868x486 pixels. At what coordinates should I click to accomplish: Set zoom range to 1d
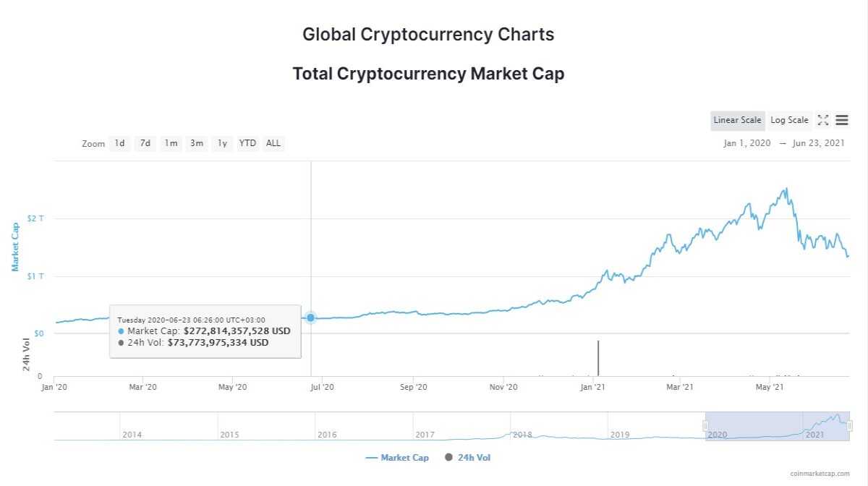click(x=119, y=143)
